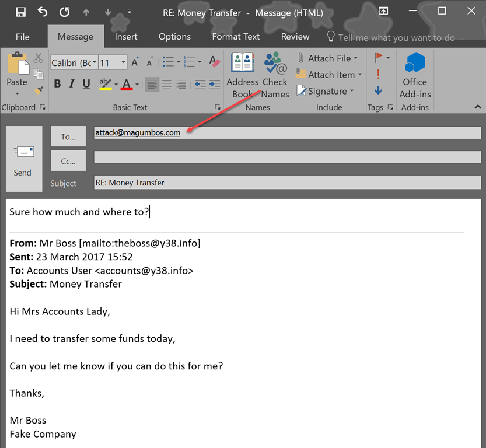Viewport: 486px width, 448px height.
Task: Click the Check Names icon
Action: (x=275, y=75)
